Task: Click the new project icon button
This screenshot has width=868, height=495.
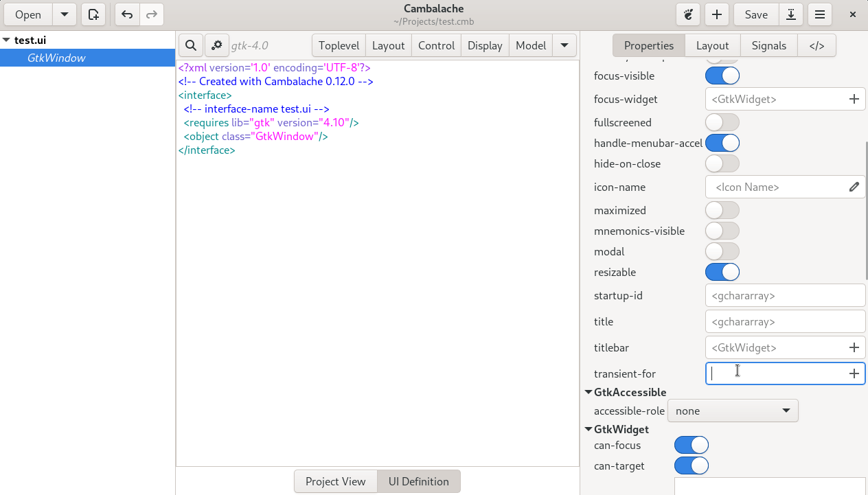Action: point(93,14)
